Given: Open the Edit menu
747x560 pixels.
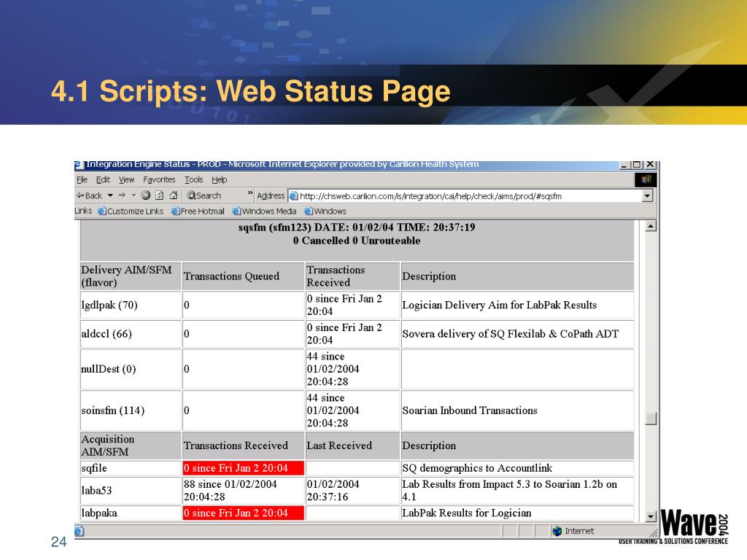Looking at the screenshot, I should pos(103,179).
